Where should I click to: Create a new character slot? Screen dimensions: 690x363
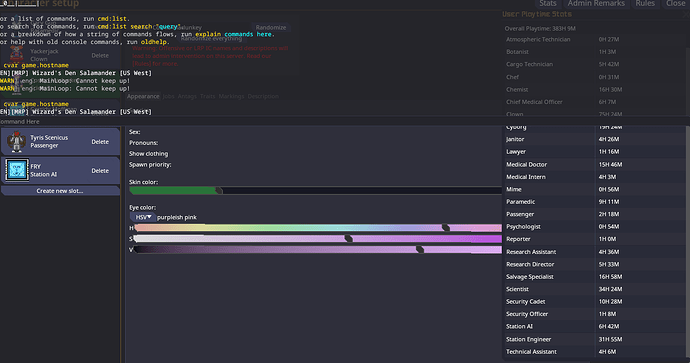[60, 191]
